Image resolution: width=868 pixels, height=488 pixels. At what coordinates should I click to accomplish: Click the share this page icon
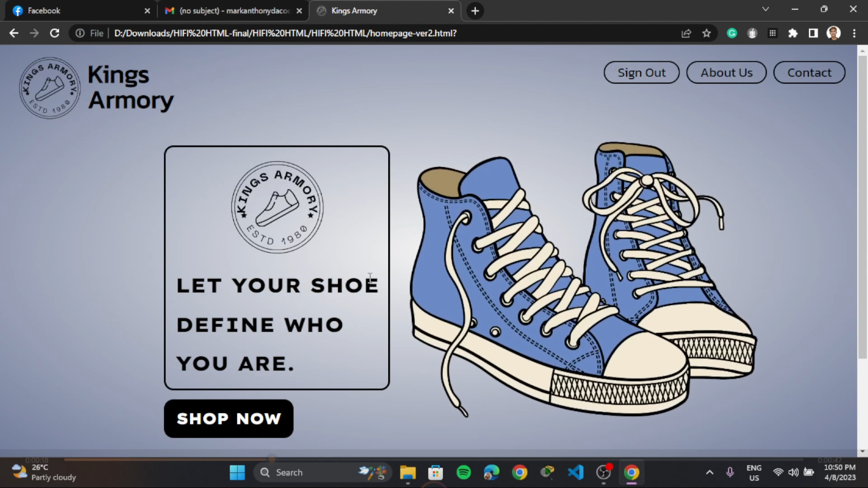point(686,33)
